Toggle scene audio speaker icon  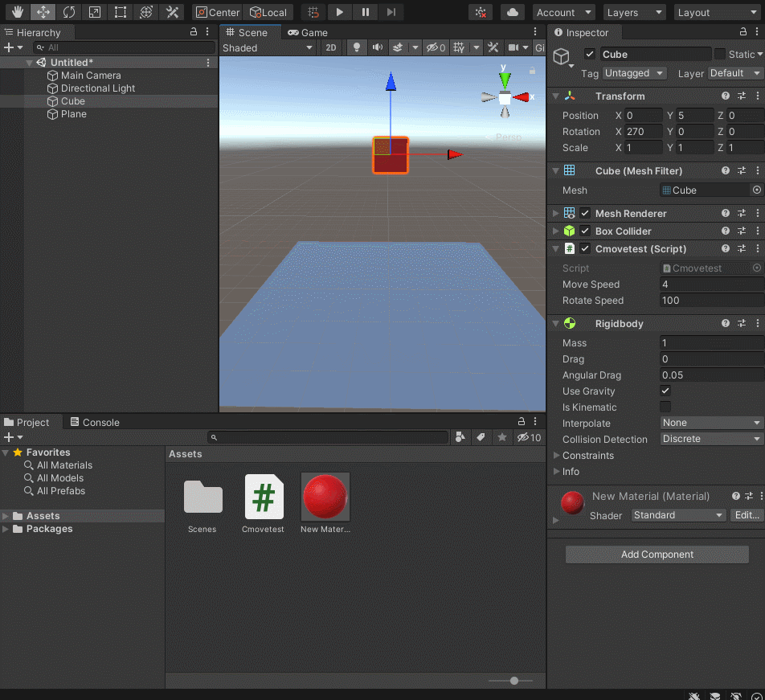(x=378, y=47)
